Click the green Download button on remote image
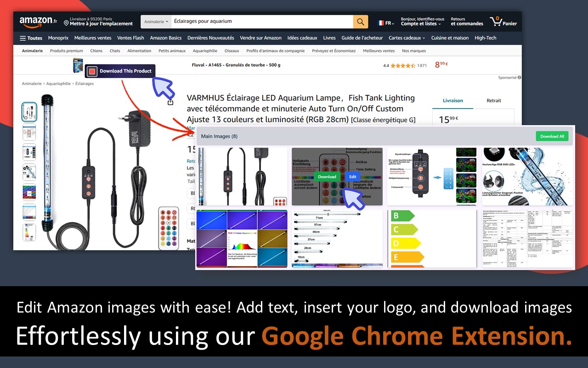 click(x=327, y=177)
